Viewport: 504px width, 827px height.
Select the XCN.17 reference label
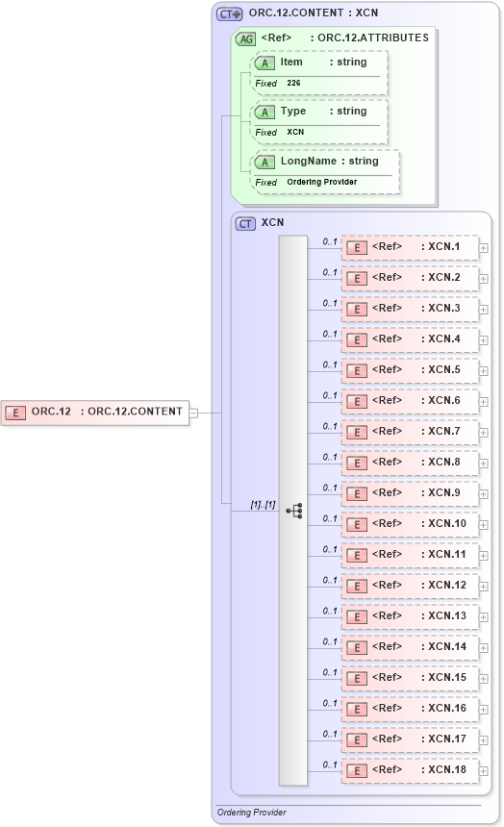click(419, 739)
